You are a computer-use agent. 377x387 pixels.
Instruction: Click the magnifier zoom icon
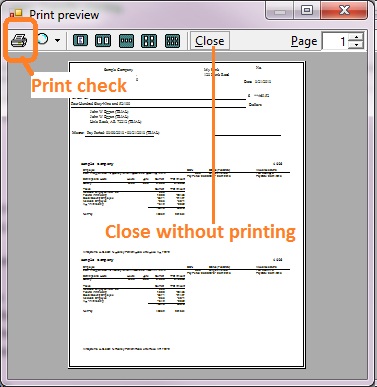(x=43, y=39)
